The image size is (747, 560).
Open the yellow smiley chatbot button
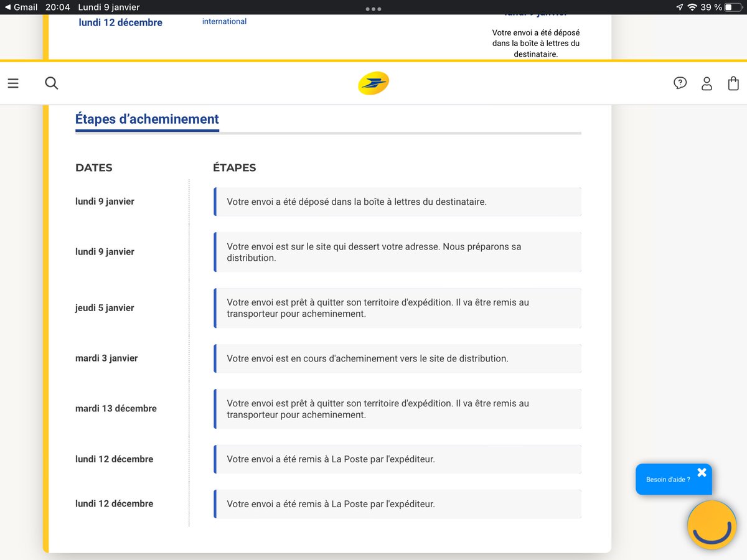pyautogui.click(x=712, y=525)
